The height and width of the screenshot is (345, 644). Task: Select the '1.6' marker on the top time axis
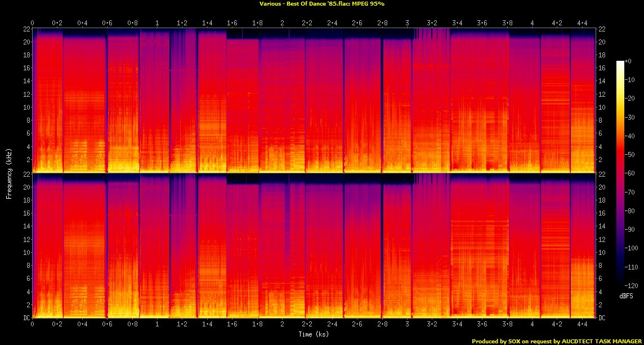(232, 23)
